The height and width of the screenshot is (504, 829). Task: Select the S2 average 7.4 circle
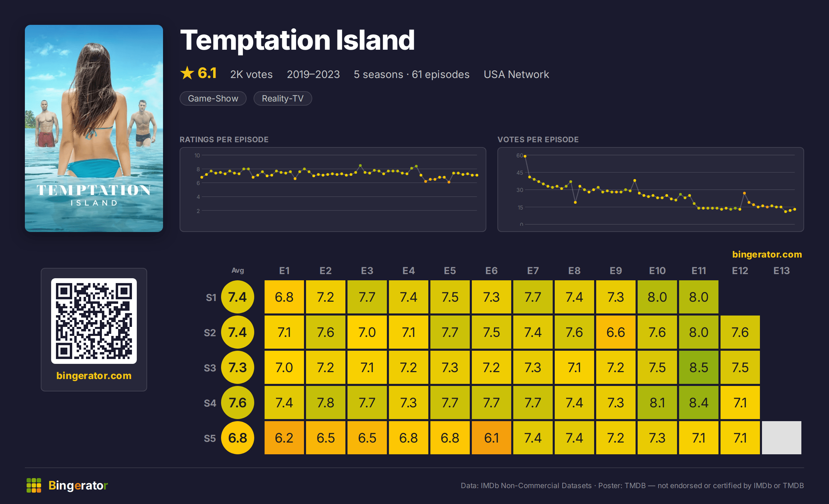(238, 332)
